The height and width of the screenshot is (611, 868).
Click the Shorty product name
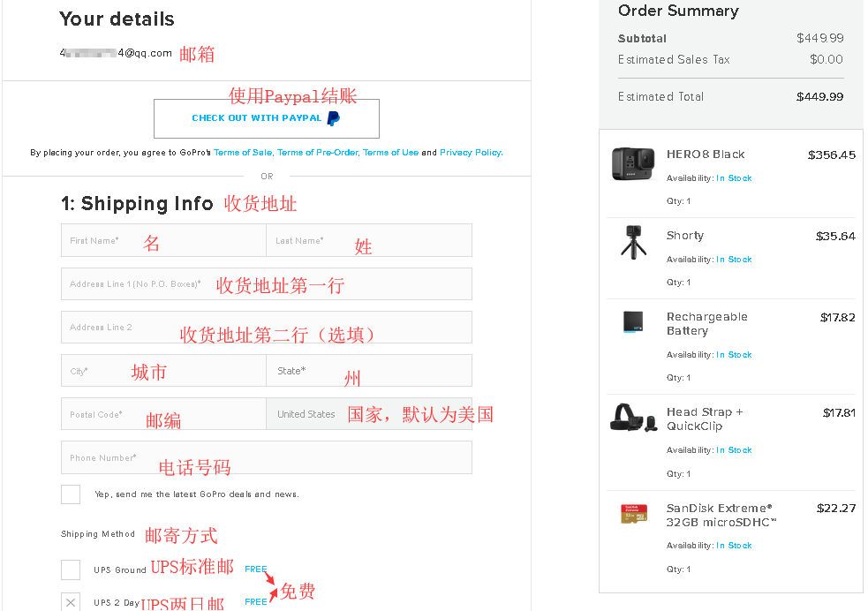point(684,236)
